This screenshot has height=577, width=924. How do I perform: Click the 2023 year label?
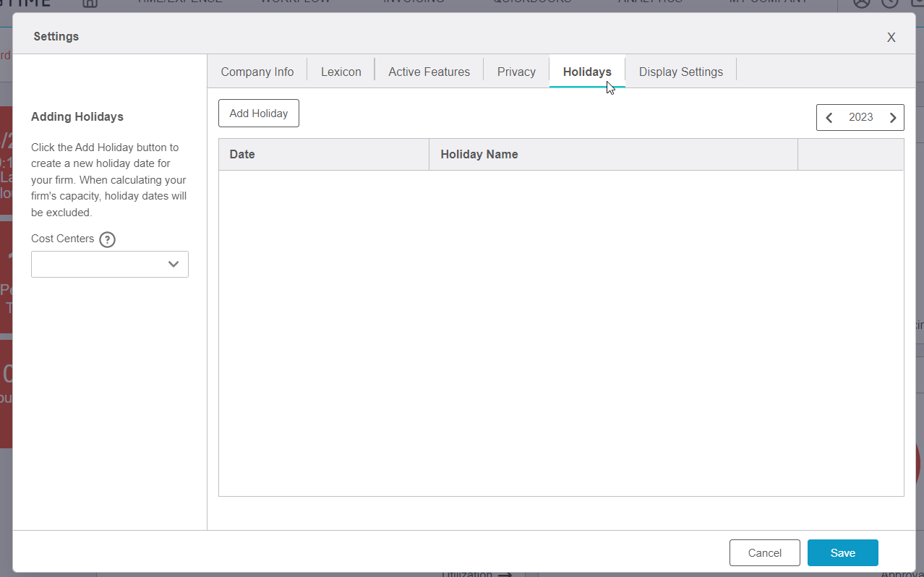pos(860,118)
